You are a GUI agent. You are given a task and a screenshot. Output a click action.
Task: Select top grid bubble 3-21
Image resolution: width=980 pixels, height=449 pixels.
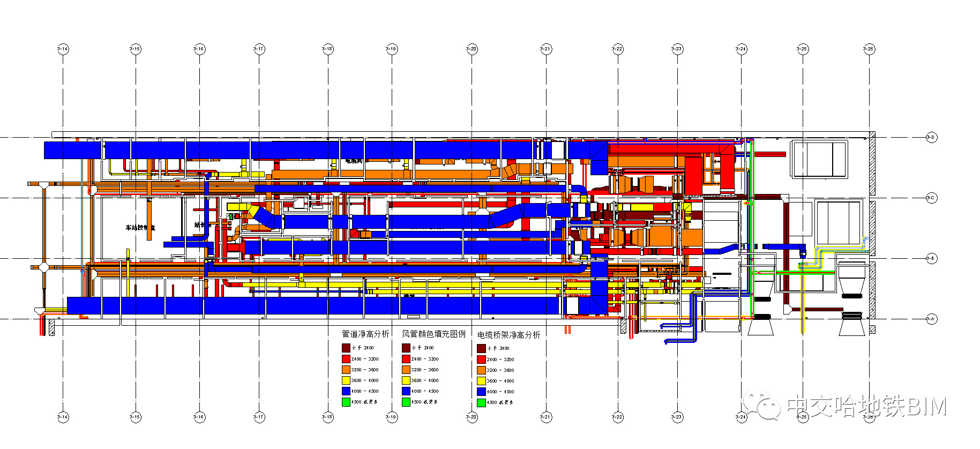(545, 49)
